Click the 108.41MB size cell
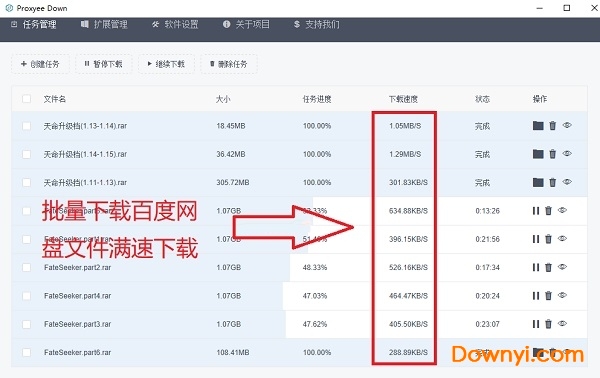This screenshot has width=600, height=378. click(x=233, y=352)
